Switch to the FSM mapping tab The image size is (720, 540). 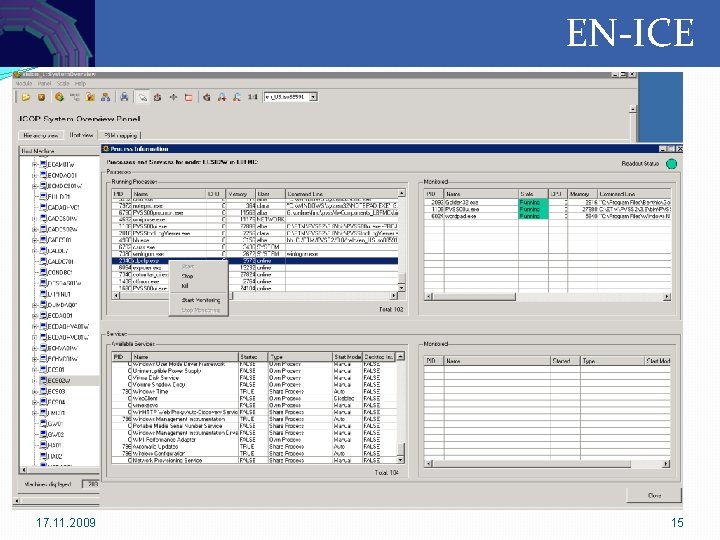coord(121,135)
